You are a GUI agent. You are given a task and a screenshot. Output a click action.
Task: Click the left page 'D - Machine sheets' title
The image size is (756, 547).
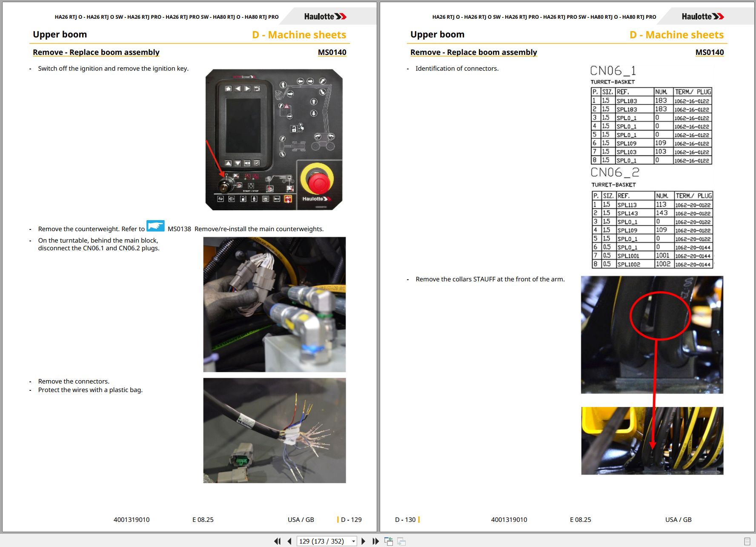pos(299,35)
